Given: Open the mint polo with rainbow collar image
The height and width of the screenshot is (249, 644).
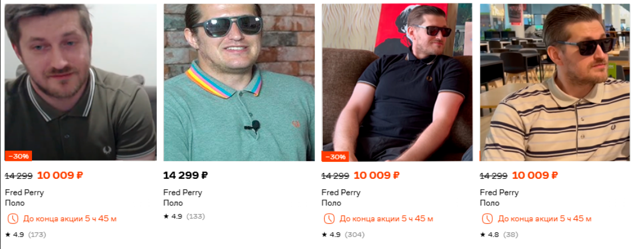Looking at the screenshot, I should pos(239,83).
